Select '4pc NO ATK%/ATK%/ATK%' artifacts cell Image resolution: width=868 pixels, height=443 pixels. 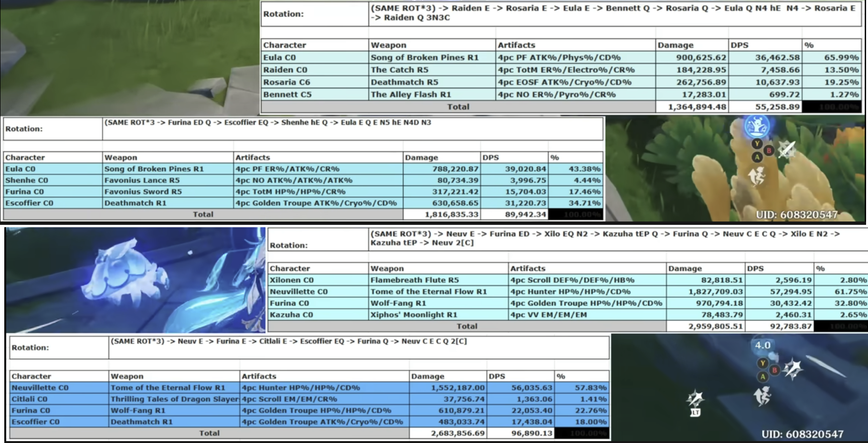click(318, 180)
